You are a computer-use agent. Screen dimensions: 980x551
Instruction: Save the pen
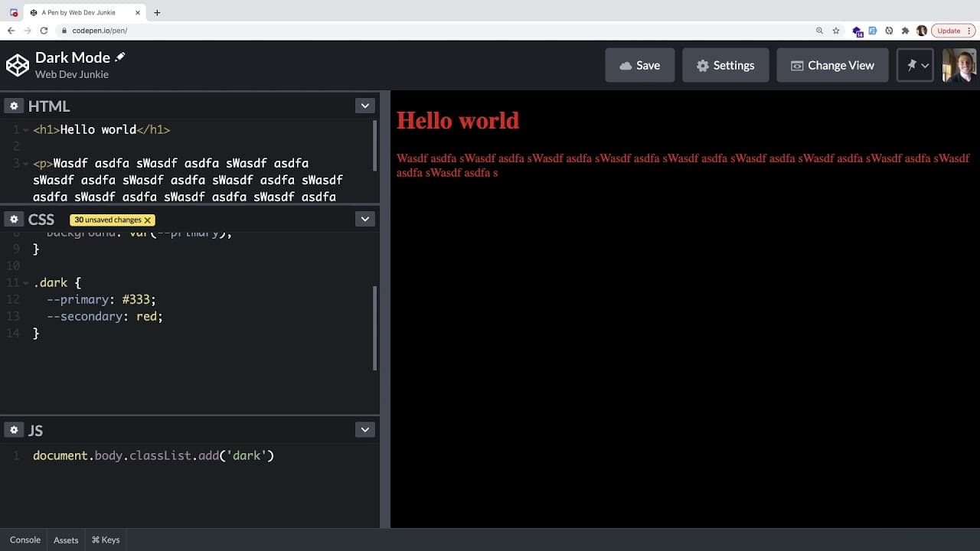(x=640, y=65)
